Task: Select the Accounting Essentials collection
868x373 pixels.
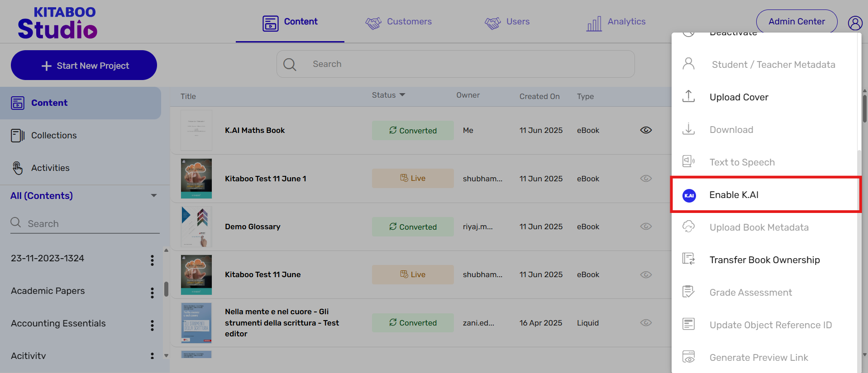Action: coord(58,323)
